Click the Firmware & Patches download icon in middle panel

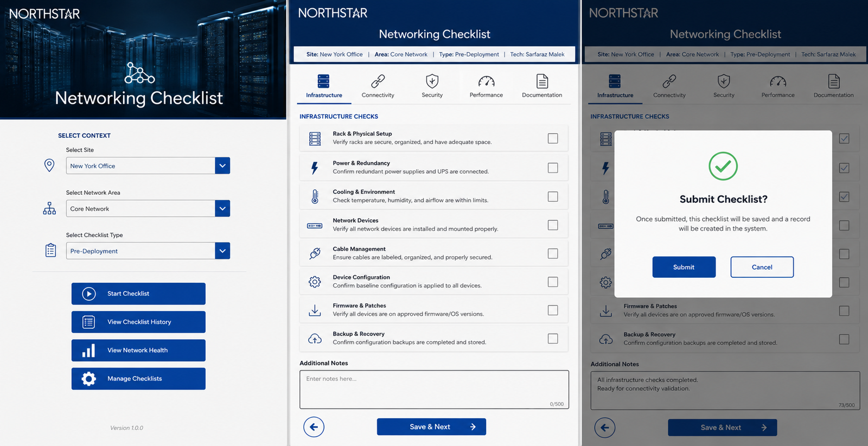pos(315,310)
